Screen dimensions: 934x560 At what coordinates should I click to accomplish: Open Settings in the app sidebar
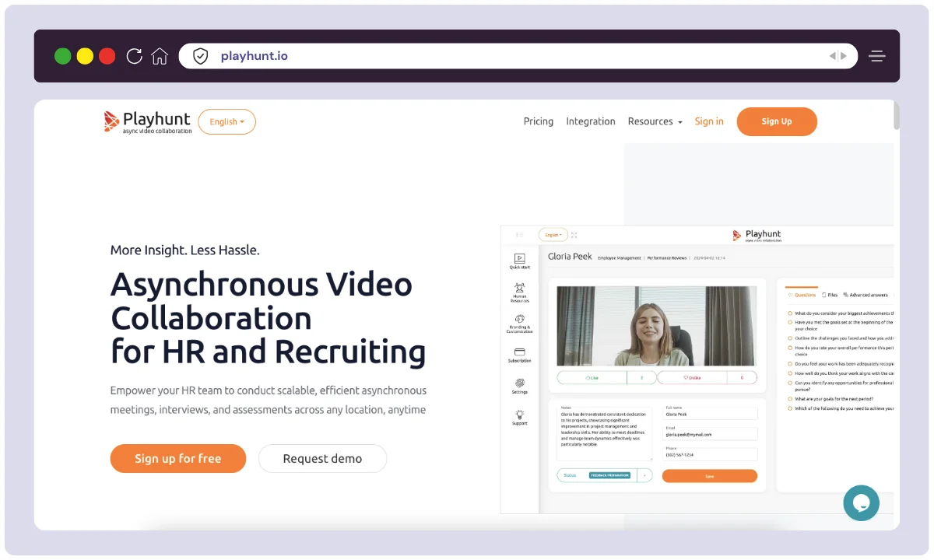pyautogui.click(x=519, y=387)
